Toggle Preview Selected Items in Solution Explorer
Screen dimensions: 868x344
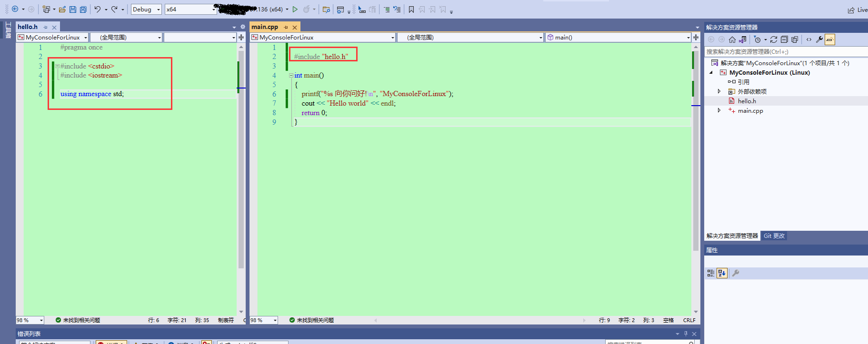pos(830,39)
